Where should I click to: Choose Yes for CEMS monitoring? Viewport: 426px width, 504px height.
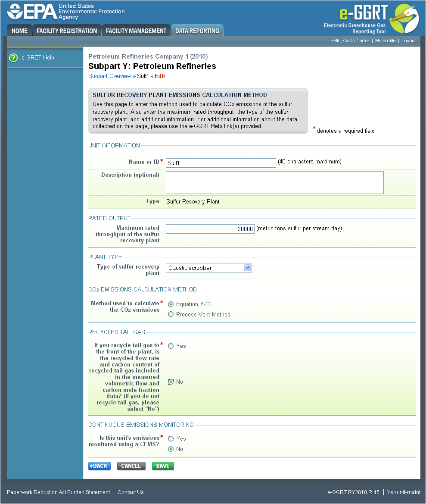point(171,439)
